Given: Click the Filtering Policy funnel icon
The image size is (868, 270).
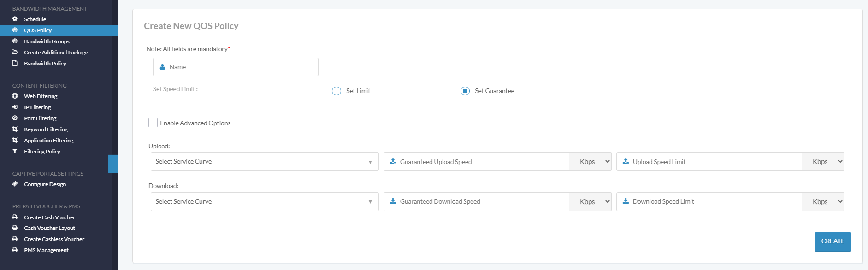Looking at the screenshot, I should point(15,151).
